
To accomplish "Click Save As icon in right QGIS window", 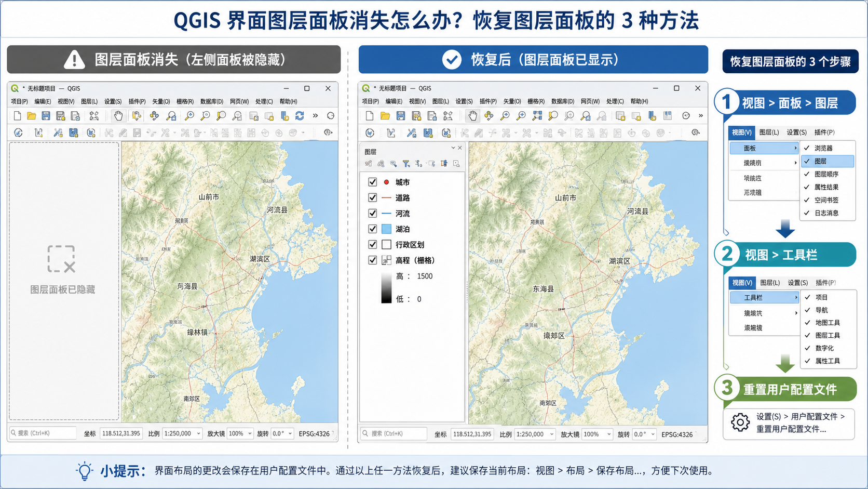I will coord(416,115).
